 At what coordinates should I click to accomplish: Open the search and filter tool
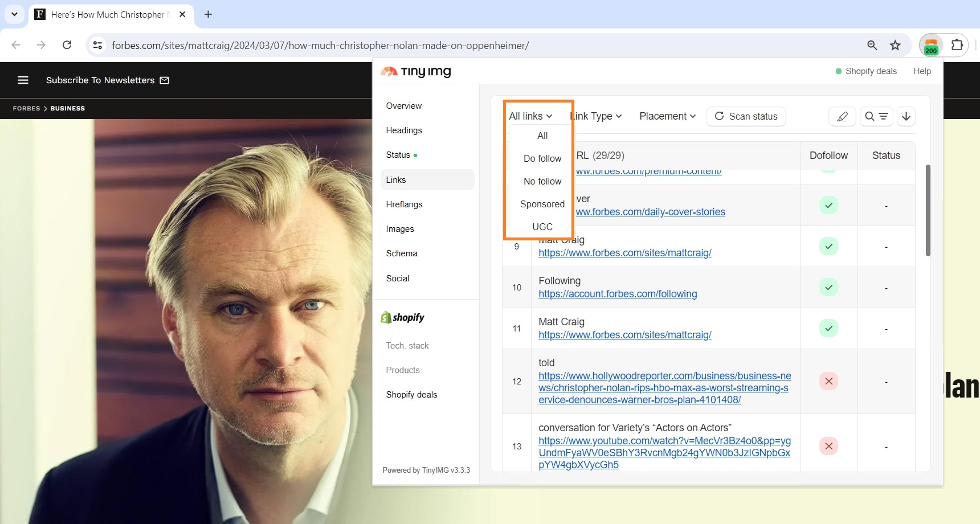[x=877, y=116]
